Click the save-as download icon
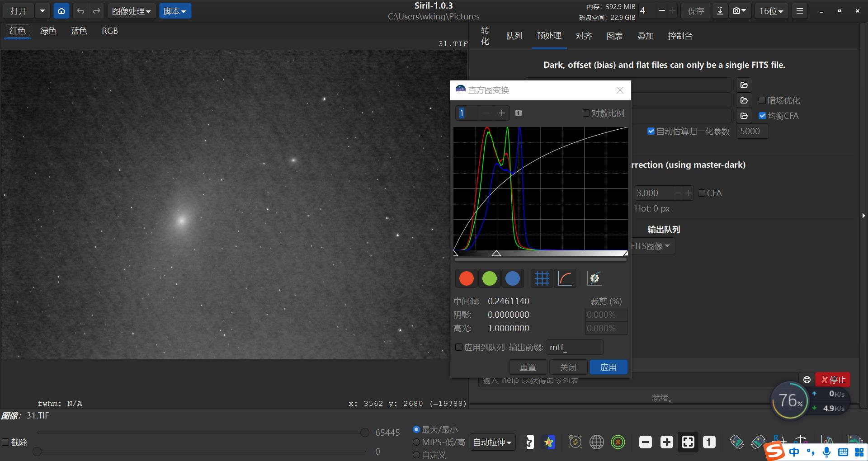This screenshot has width=868, height=461. coord(720,11)
